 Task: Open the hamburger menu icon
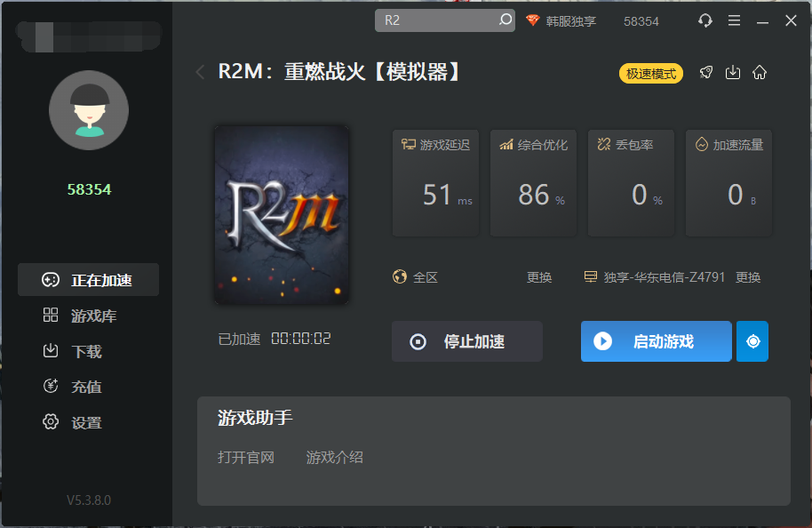coord(734,20)
